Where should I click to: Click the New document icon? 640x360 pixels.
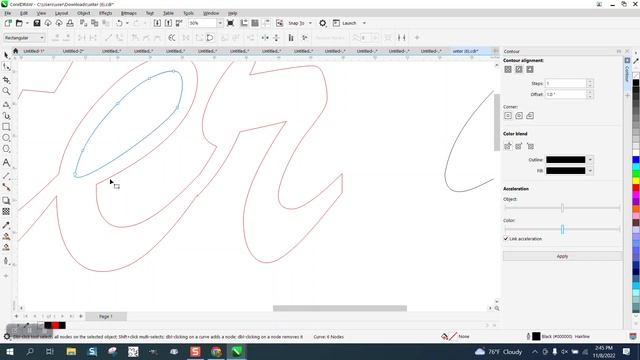tap(8, 23)
